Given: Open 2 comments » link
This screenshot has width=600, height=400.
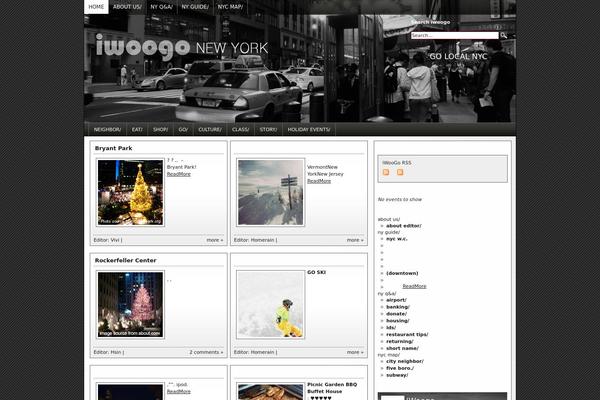Looking at the screenshot, I should [206, 352].
